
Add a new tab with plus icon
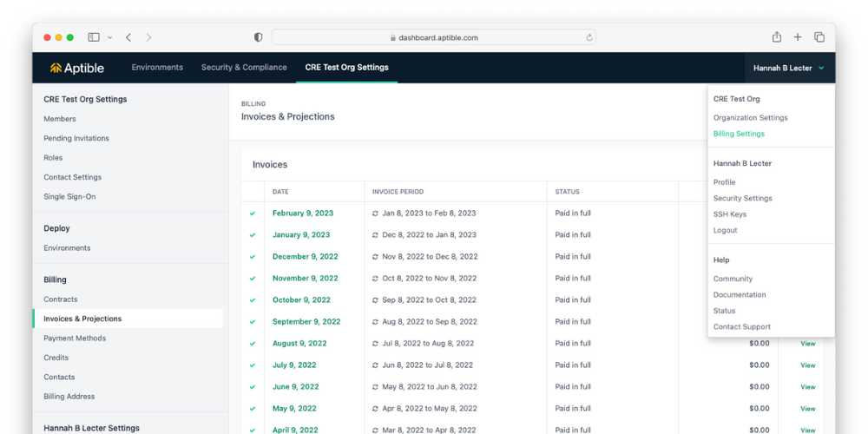point(798,37)
